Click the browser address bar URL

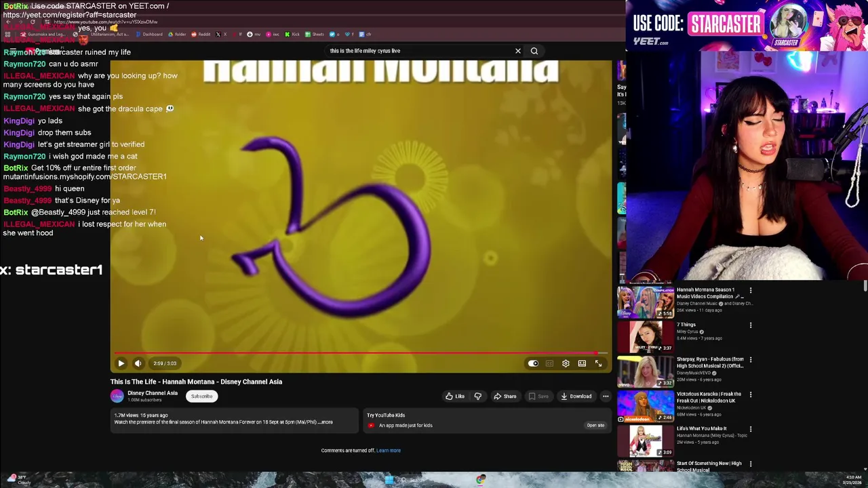[x=106, y=22]
